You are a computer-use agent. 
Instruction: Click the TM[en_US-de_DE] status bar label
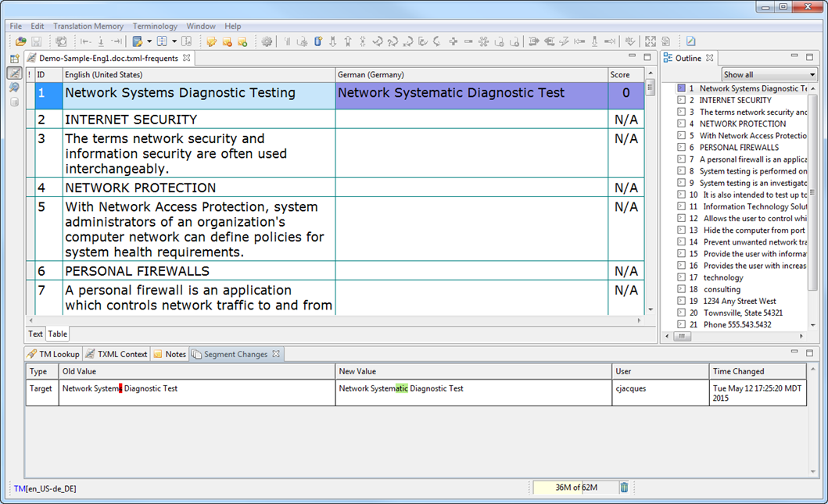(45, 488)
